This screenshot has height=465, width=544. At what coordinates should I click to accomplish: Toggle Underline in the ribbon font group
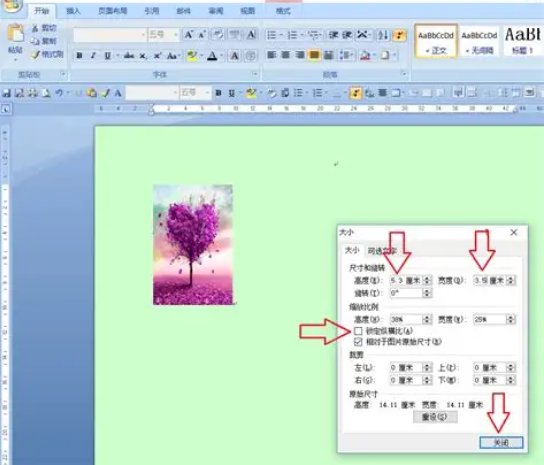tap(108, 56)
